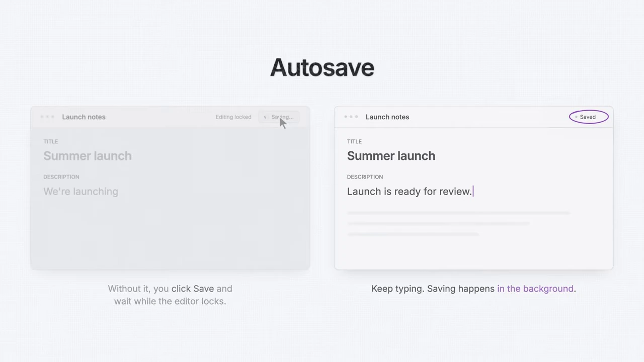This screenshot has height=362, width=644.
Task: Click the "Summer launch" title in the Saved editor
Action: (x=391, y=156)
